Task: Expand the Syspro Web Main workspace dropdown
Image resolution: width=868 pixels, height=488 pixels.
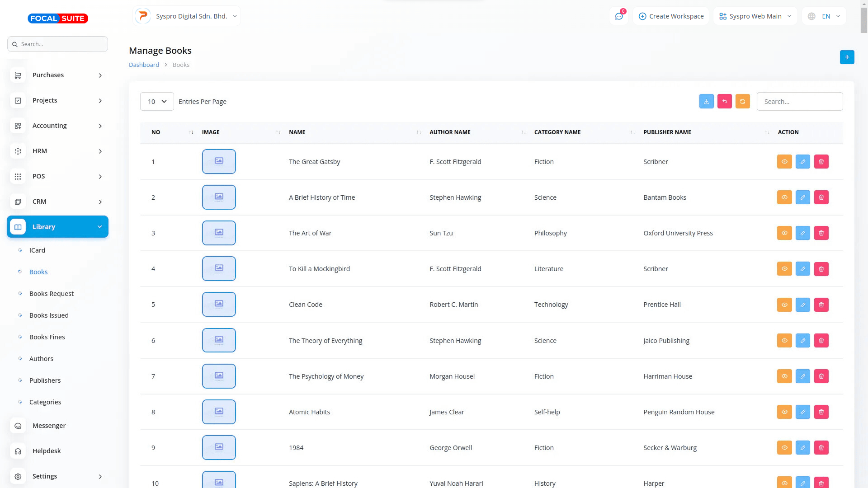Action: pos(755,16)
